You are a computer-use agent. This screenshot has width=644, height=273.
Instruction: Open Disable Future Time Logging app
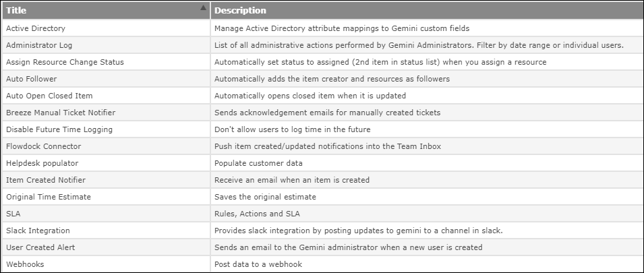click(59, 129)
